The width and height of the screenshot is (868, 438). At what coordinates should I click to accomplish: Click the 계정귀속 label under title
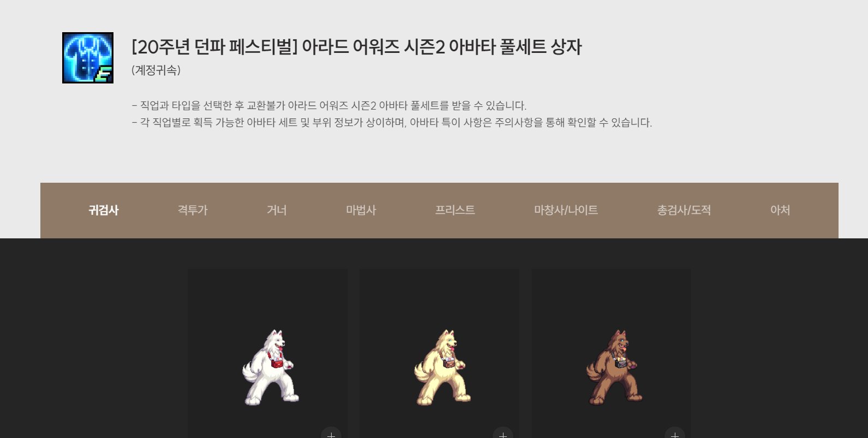click(156, 70)
